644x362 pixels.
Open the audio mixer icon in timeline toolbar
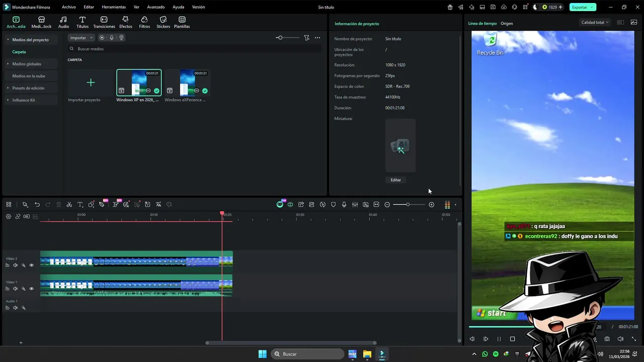[x=355, y=205]
